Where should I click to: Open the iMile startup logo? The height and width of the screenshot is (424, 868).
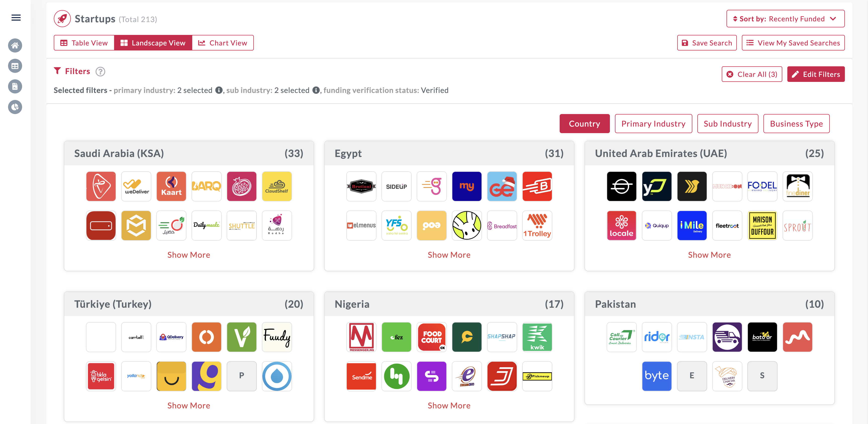(x=692, y=225)
